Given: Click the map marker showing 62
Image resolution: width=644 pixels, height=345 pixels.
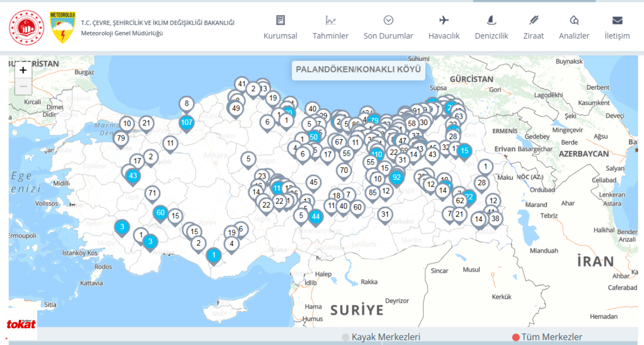Looking at the screenshot, I should click(460, 200).
